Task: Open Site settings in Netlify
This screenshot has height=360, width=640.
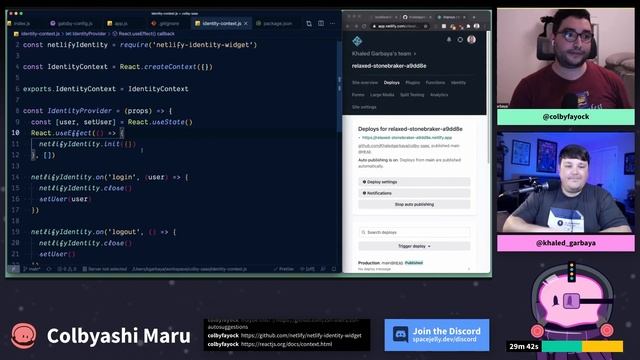Action: tap(364, 107)
